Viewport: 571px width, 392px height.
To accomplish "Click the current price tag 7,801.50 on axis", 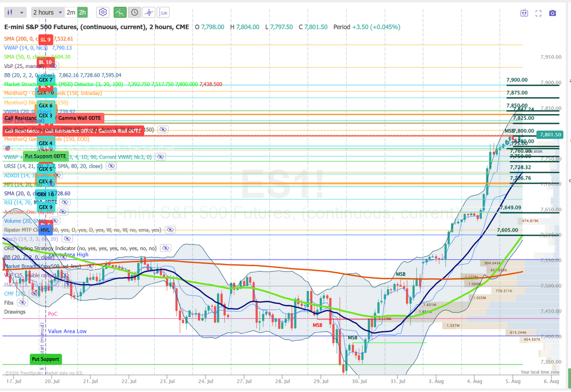I will click(550, 135).
